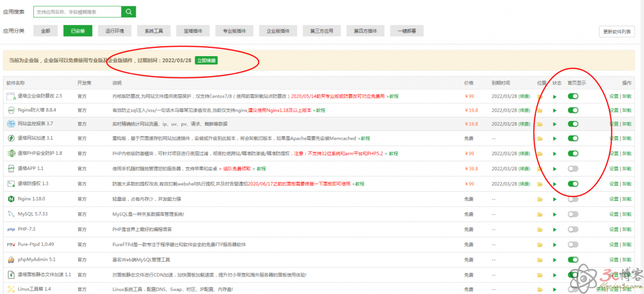
Task: Enable homepage display for 堡塔APP
Action: coord(573,168)
